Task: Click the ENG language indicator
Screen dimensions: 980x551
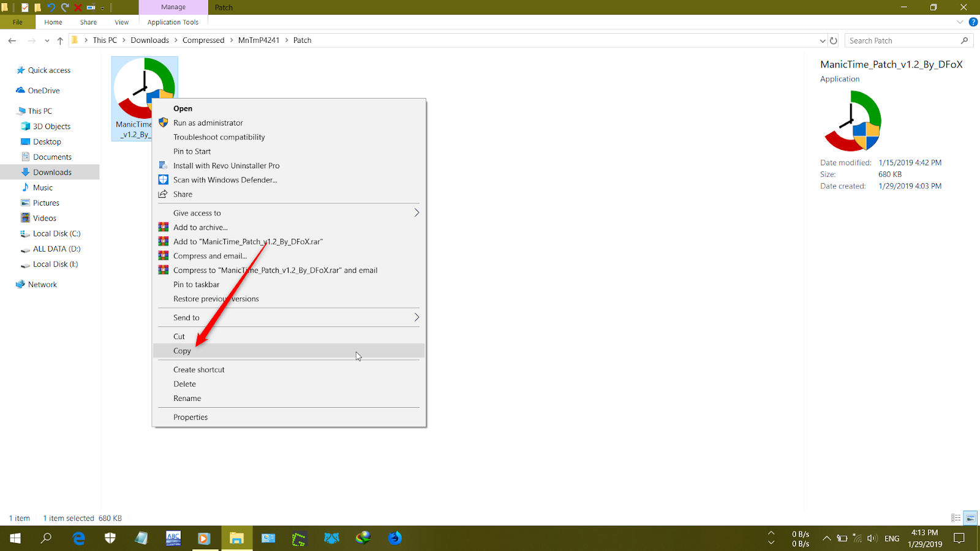Action: tap(892, 539)
